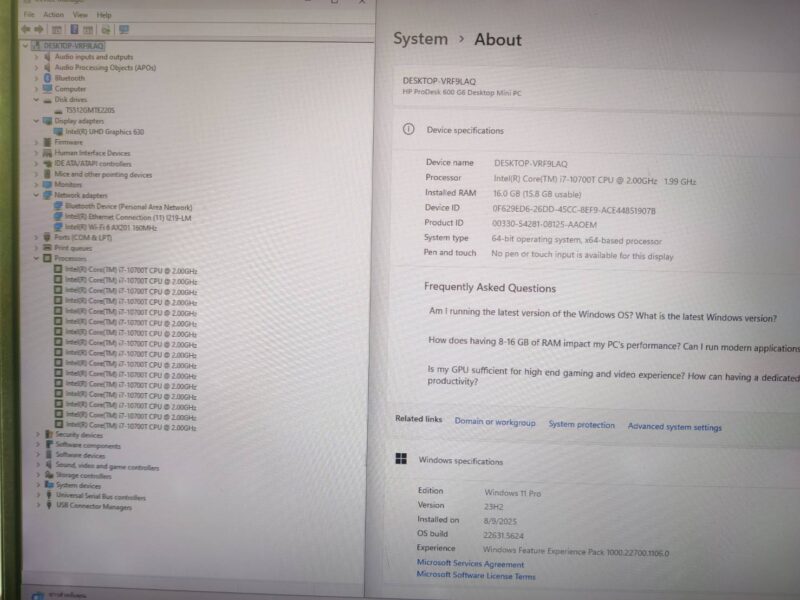Click the Mice and pointing devices icon

(47, 174)
